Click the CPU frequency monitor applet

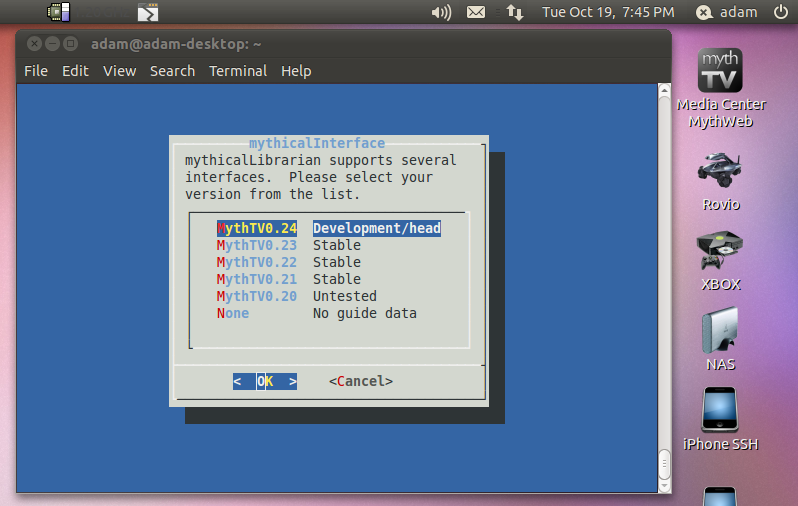point(59,12)
